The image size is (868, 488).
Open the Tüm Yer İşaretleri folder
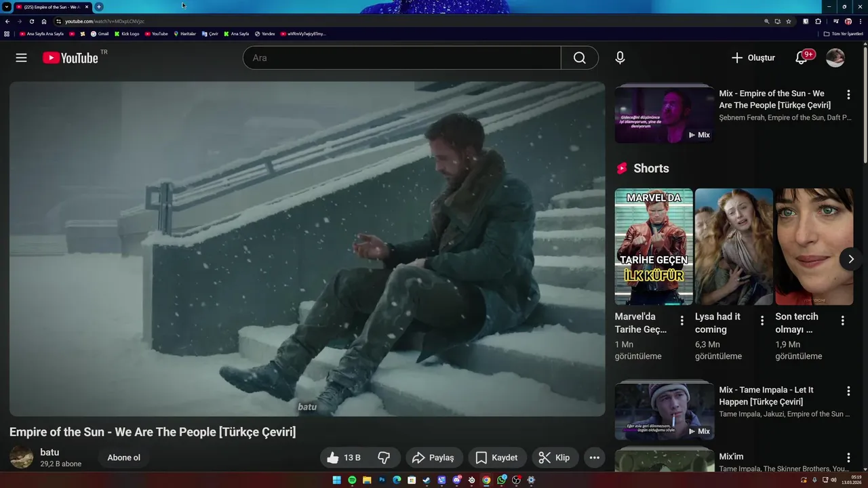844,33
